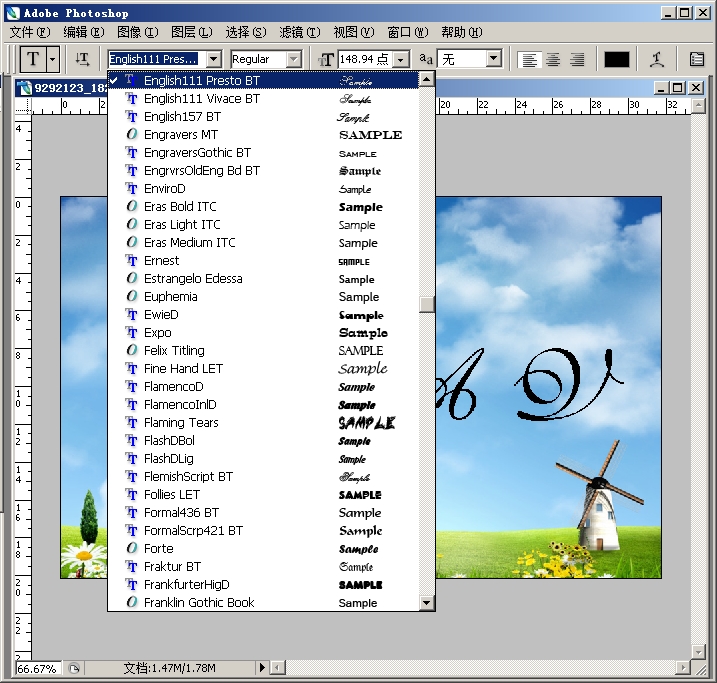Viewport: 717px width, 683px height.
Task: Click the document horizontal scroll left arrow
Action: [x=277, y=668]
